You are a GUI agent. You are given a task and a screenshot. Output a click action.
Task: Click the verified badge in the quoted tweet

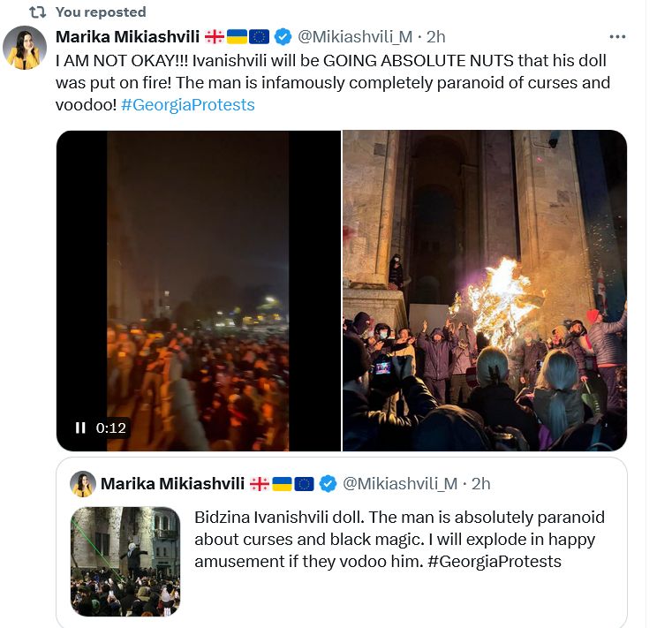pyautogui.click(x=328, y=483)
